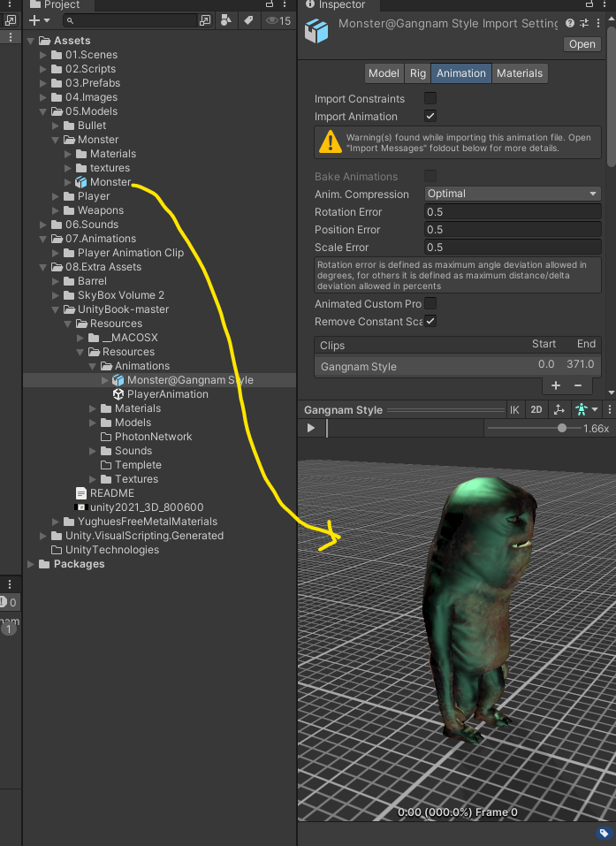Collapse the Assets root folder
This screenshot has width=616, height=846.
[31, 41]
